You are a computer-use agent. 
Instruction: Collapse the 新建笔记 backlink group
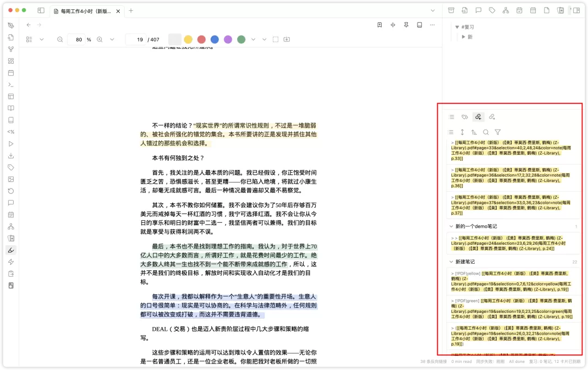tap(451, 262)
